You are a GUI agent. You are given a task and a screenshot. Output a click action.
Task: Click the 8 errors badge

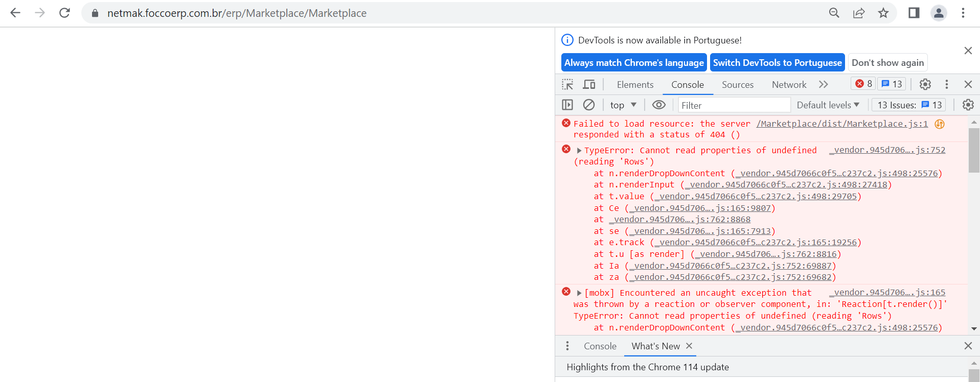click(x=863, y=84)
